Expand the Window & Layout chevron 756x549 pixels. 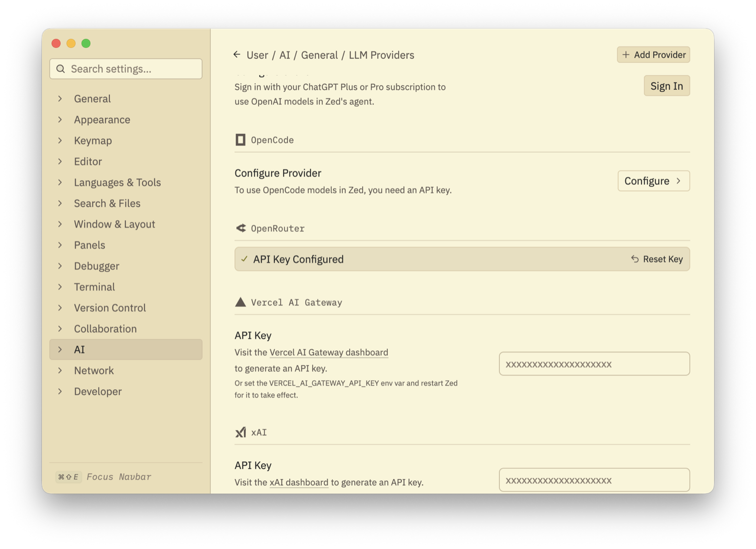(60, 224)
